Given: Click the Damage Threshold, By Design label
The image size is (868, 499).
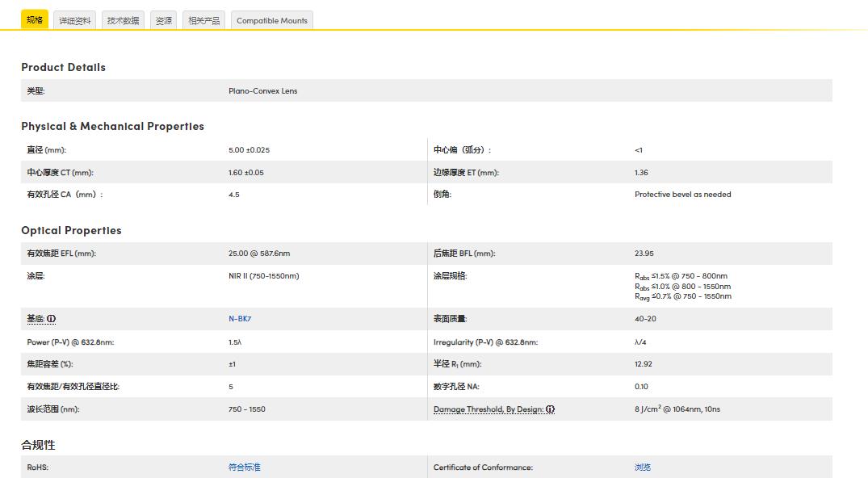Looking at the screenshot, I should (488, 409).
